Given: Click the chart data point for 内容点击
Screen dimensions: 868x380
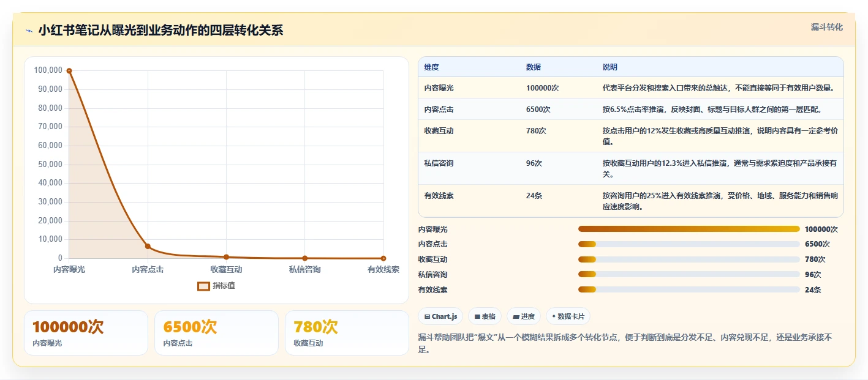Looking at the screenshot, I should [x=148, y=246].
